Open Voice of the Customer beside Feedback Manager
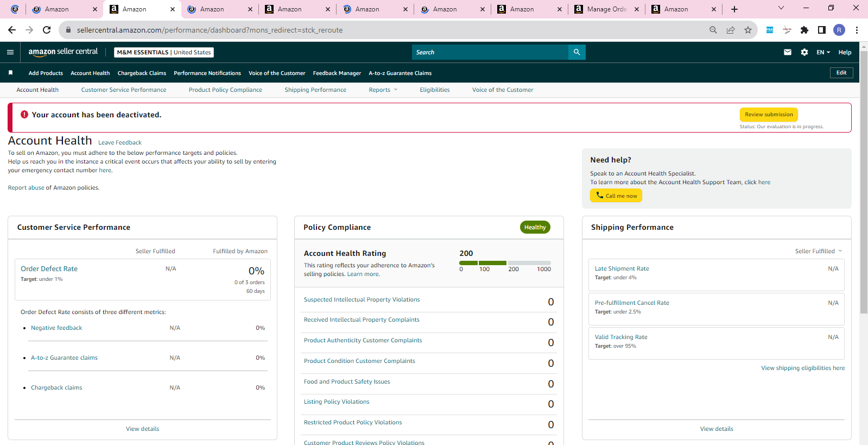 [x=277, y=73]
